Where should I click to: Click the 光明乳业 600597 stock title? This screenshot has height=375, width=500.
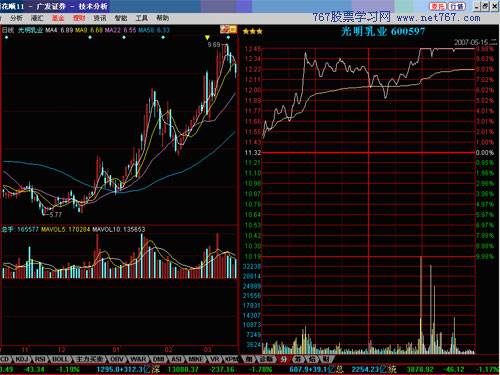pos(383,32)
